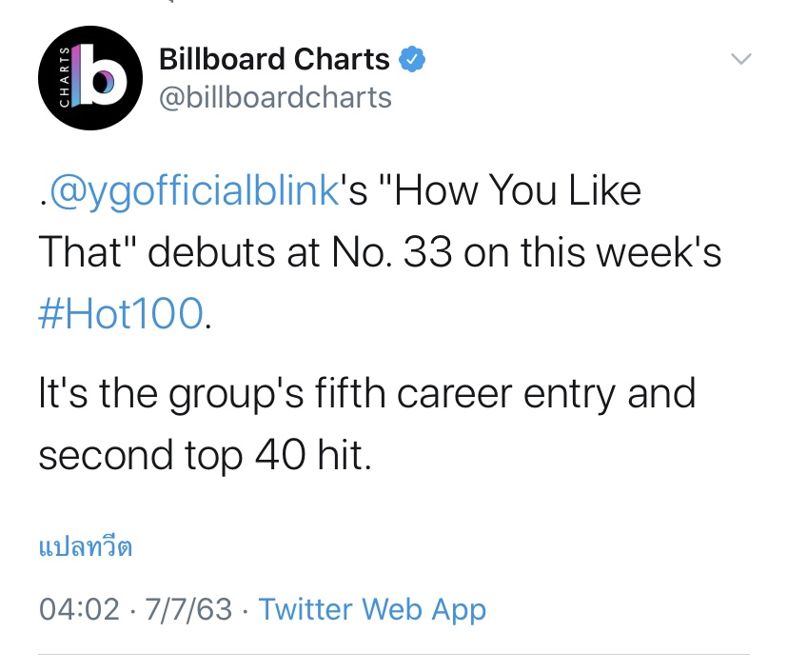This screenshot has height=672, width=788.
Task: Visit the @billboardcharts handle
Action: 275,97
